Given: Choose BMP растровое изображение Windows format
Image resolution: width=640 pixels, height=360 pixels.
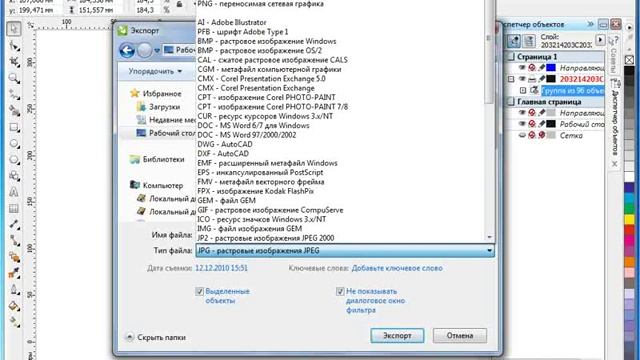Looking at the screenshot, I should (x=267, y=41).
